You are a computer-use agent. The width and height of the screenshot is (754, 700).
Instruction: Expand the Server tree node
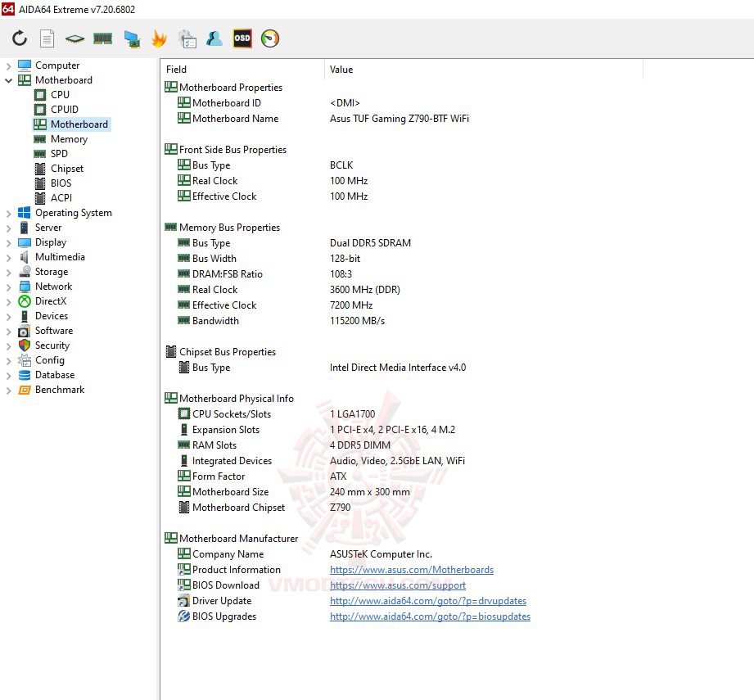point(8,228)
